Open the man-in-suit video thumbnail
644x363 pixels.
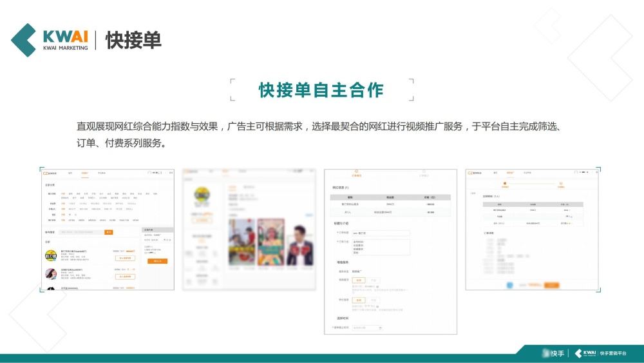click(300, 245)
